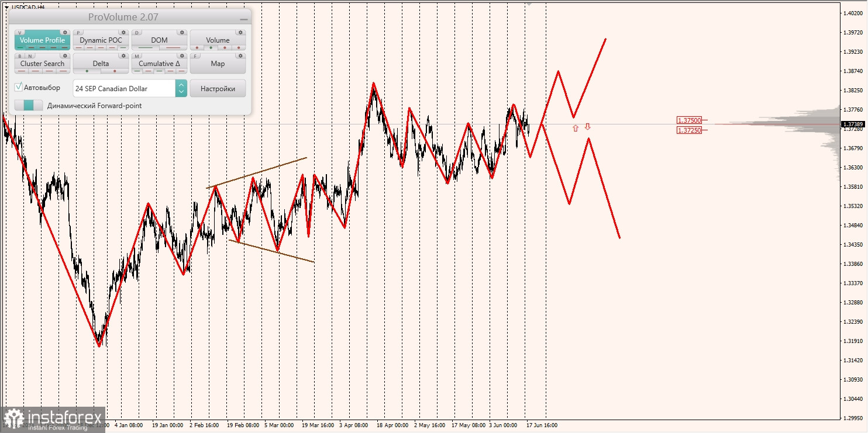The width and height of the screenshot is (868, 433).
Task: Open Delta gear settings
Action: click(123, 56)
